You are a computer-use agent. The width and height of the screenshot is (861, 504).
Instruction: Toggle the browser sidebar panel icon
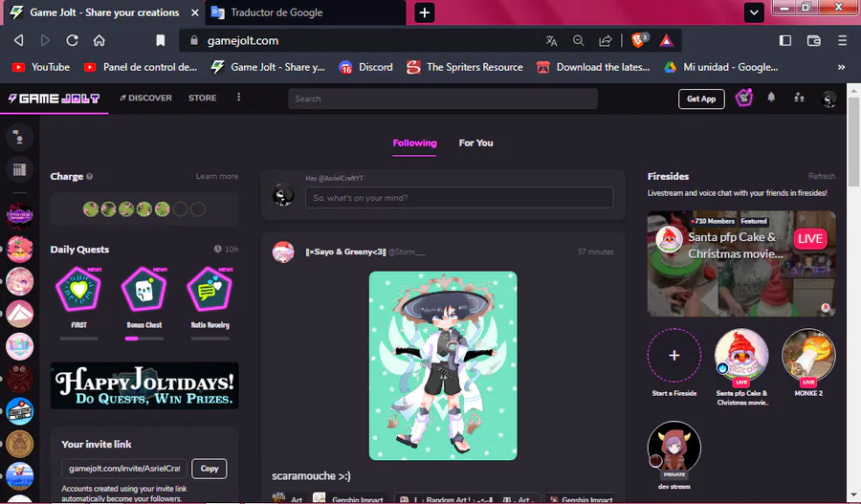pyautogui.click(x=785, y=40)
